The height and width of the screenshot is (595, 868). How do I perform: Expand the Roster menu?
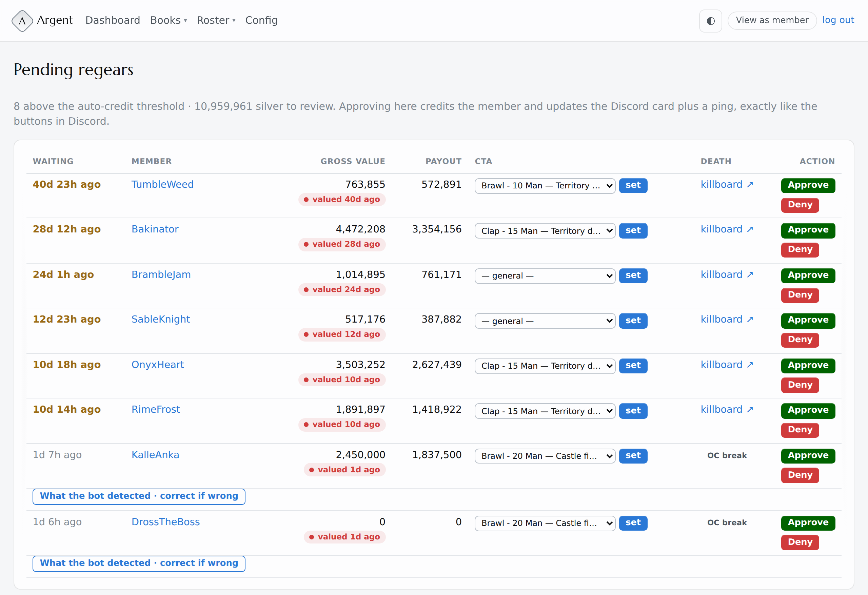(216, 20)
